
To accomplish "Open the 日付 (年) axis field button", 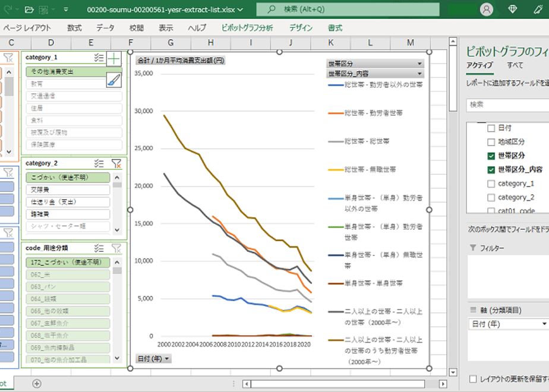I will click(153, 359).
